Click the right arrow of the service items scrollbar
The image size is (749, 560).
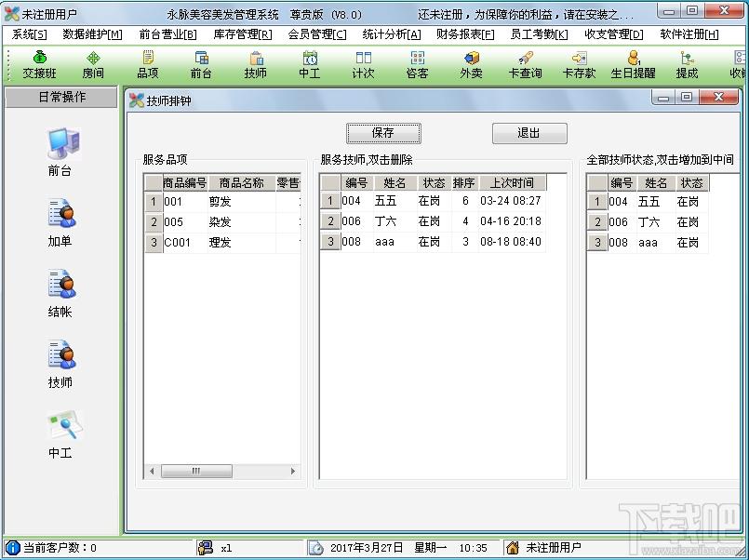pyautogui.click(x=293, y=472)
